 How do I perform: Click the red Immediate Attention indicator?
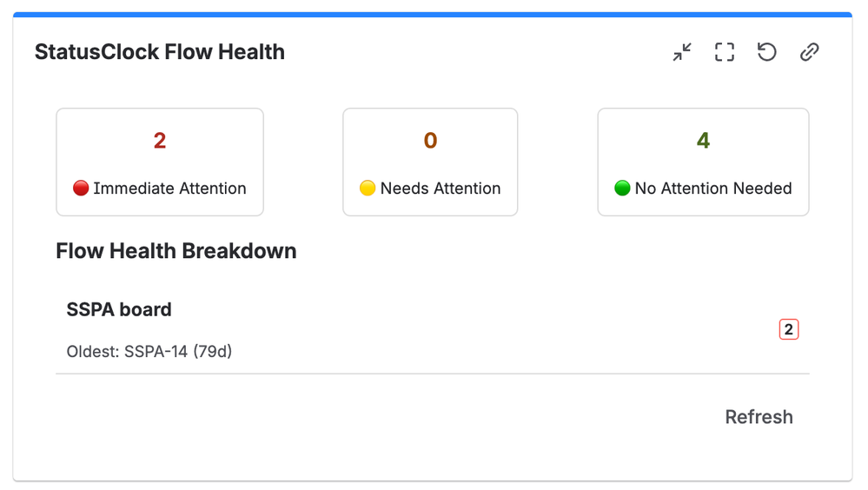pyautogui.click(x=81, y=189)
